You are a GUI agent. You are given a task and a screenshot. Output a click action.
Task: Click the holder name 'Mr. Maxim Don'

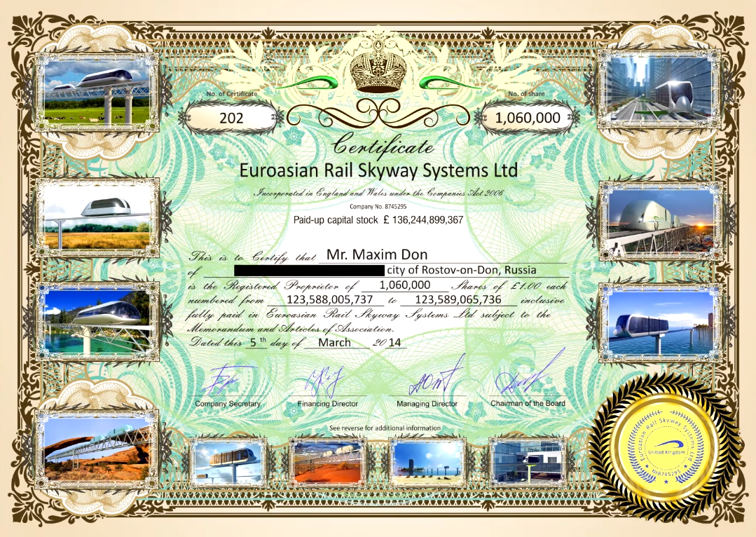(377, 254)
